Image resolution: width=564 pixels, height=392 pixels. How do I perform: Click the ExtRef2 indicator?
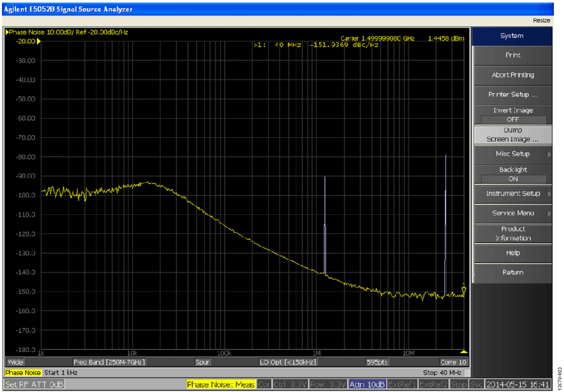coord(434,384)
